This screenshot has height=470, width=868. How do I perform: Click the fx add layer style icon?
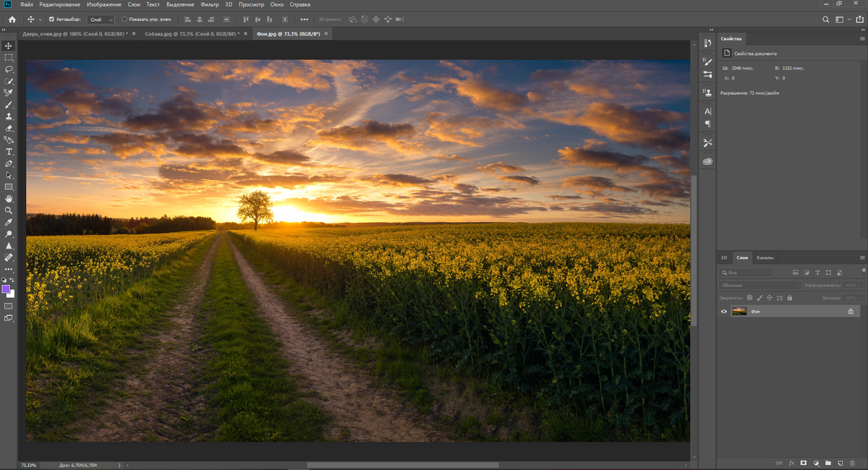click(791, 462)
